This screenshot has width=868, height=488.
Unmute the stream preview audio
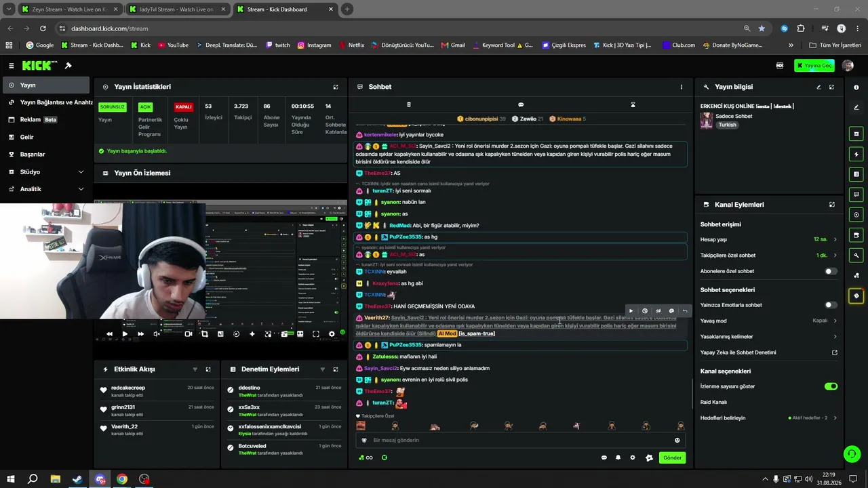coord(157,334)
